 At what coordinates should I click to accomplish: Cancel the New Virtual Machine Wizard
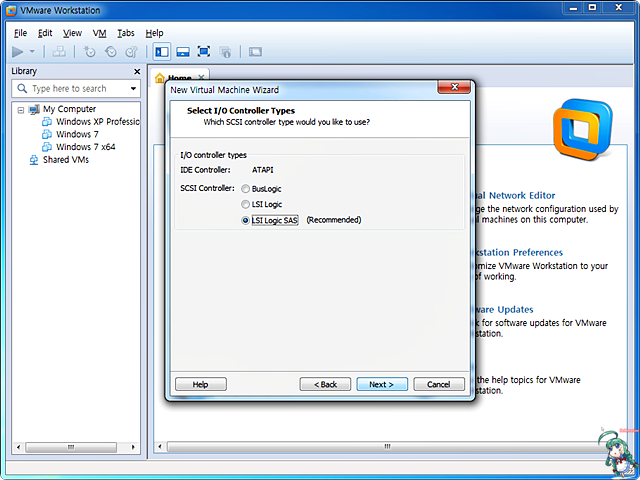[439, 384]
